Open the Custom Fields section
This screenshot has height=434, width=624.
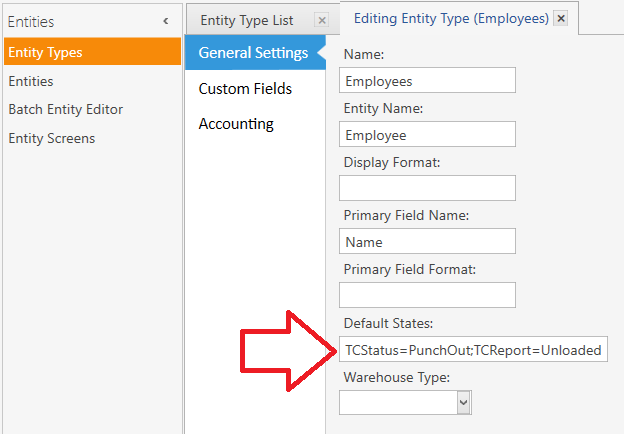pos(245,88)
